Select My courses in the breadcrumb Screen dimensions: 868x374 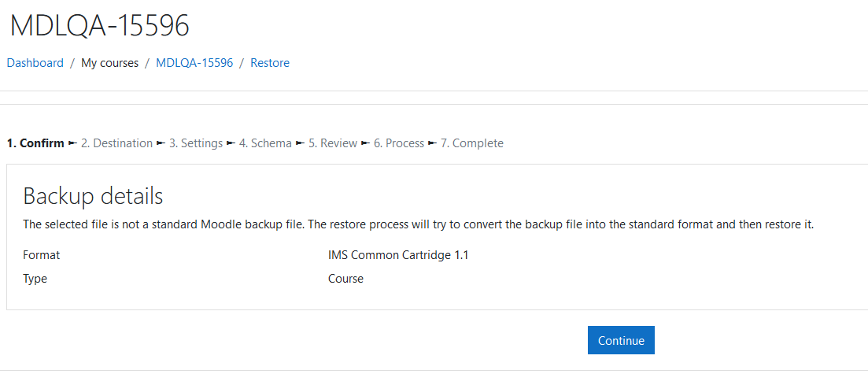coord(109,63)
